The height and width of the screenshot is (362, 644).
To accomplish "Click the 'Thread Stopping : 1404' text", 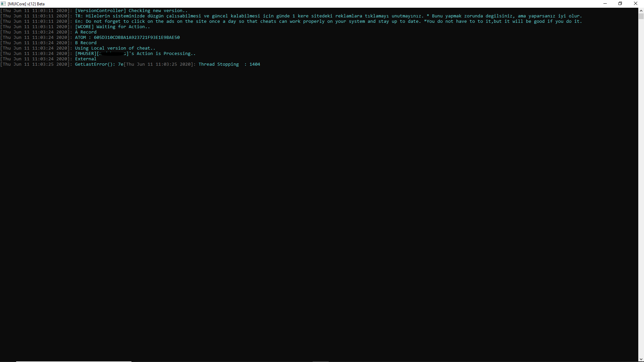I will [x=229, y=64].
